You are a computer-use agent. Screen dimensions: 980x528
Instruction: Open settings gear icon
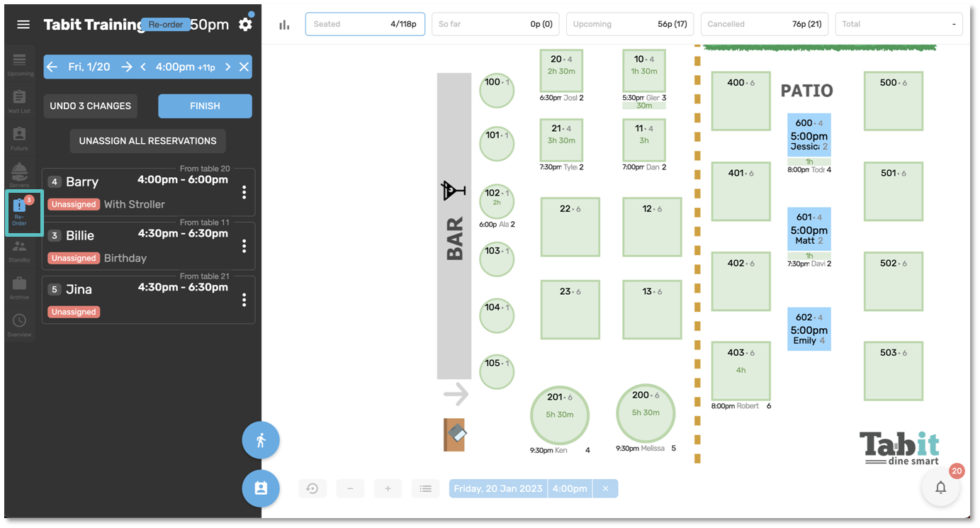coord(245,24)
